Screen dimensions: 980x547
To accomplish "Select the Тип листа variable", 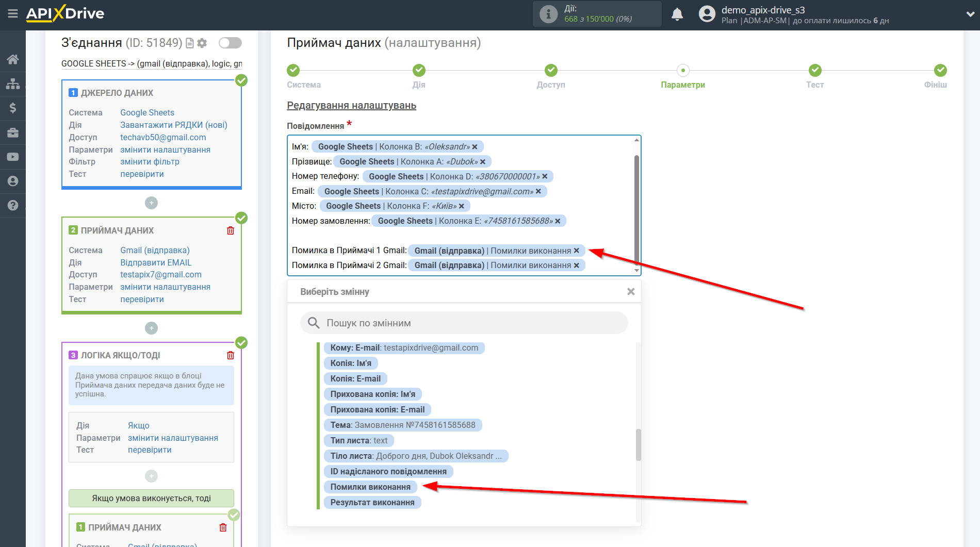I will pyautogui.click(x=359, y=441).
